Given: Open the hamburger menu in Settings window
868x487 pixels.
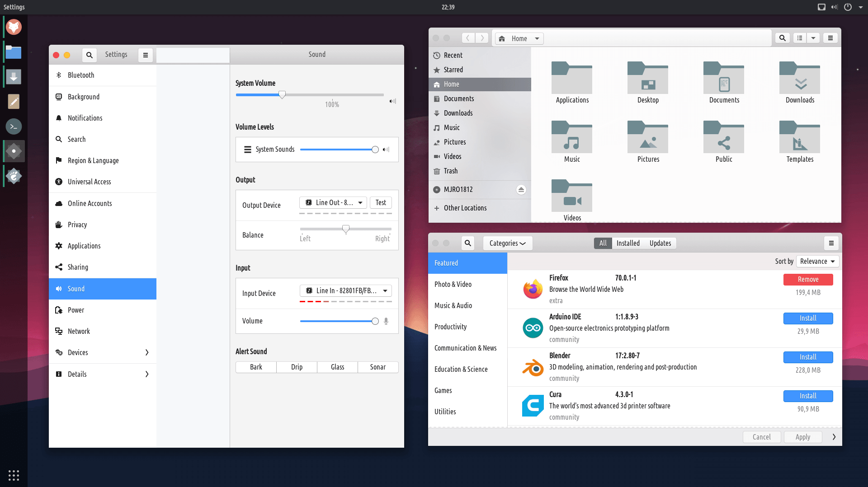Looking at the screenshot, I should (146, 55).
